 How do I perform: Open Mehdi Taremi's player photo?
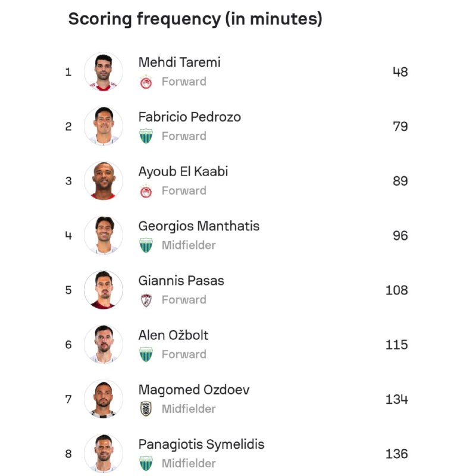(104, 72)
